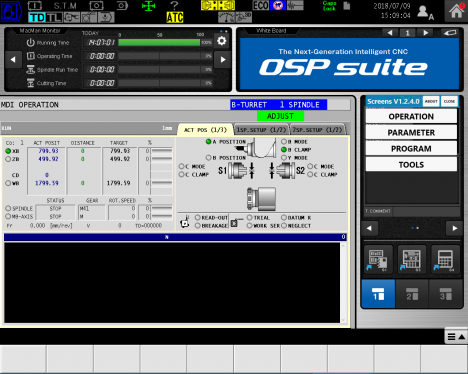Open the PROGRAM screens menu
The width and height of the screenshot is (468, 374).
(x=411, y=148)
